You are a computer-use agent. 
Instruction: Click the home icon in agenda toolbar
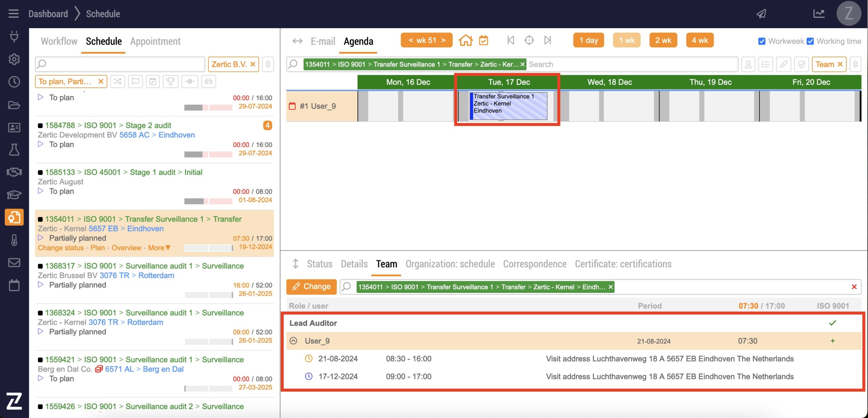(466, 40)
